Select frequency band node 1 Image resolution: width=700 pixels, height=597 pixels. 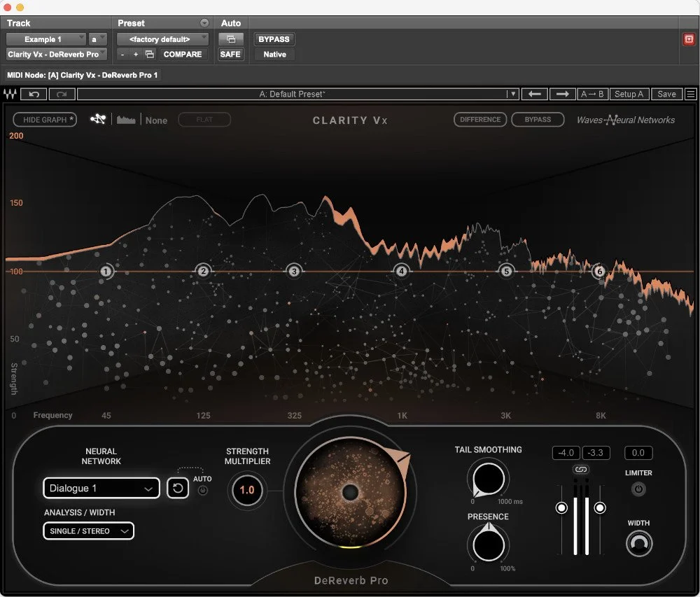pos(106,272)
